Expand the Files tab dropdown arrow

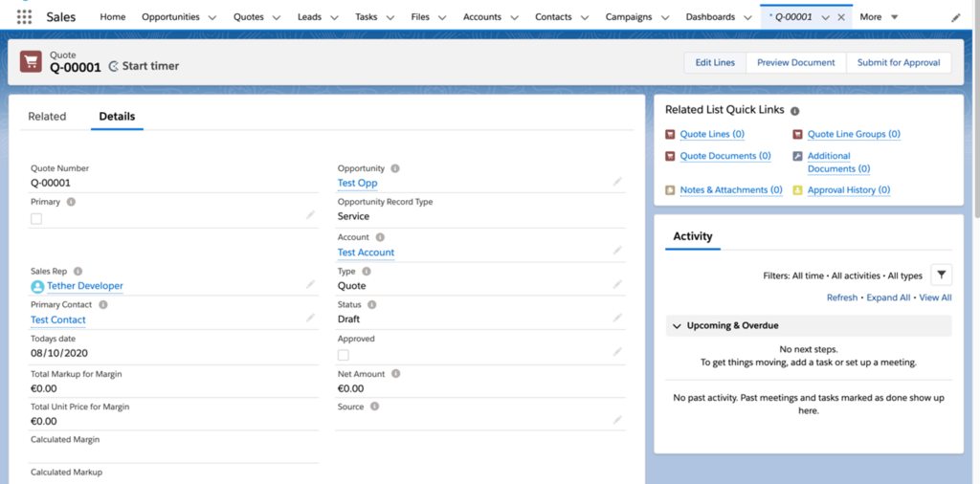[x=442, y=17]
